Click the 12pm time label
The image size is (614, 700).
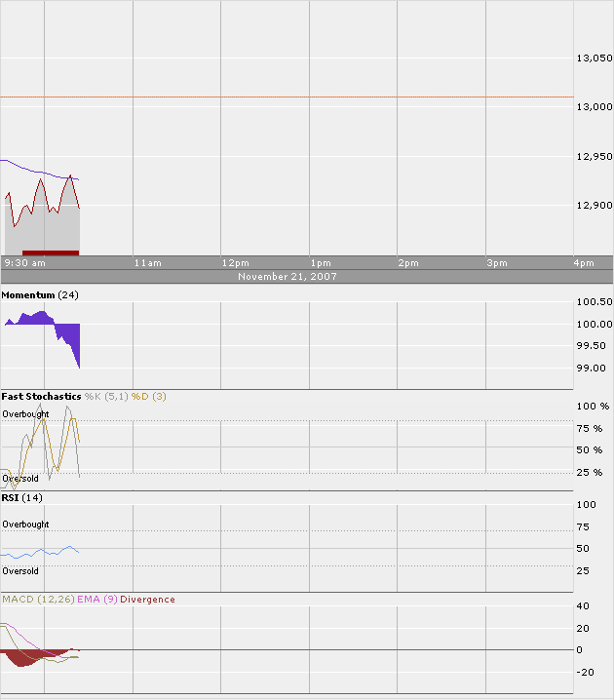236,263
